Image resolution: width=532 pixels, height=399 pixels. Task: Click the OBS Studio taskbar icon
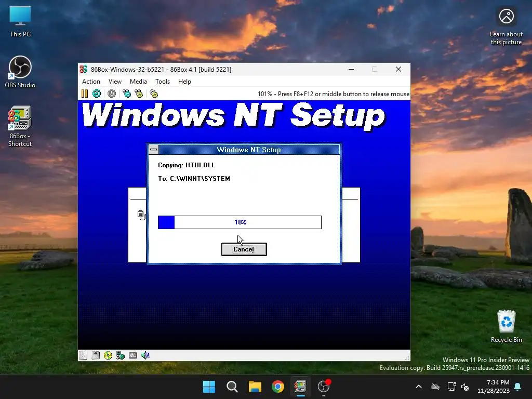tap(324, 387)
